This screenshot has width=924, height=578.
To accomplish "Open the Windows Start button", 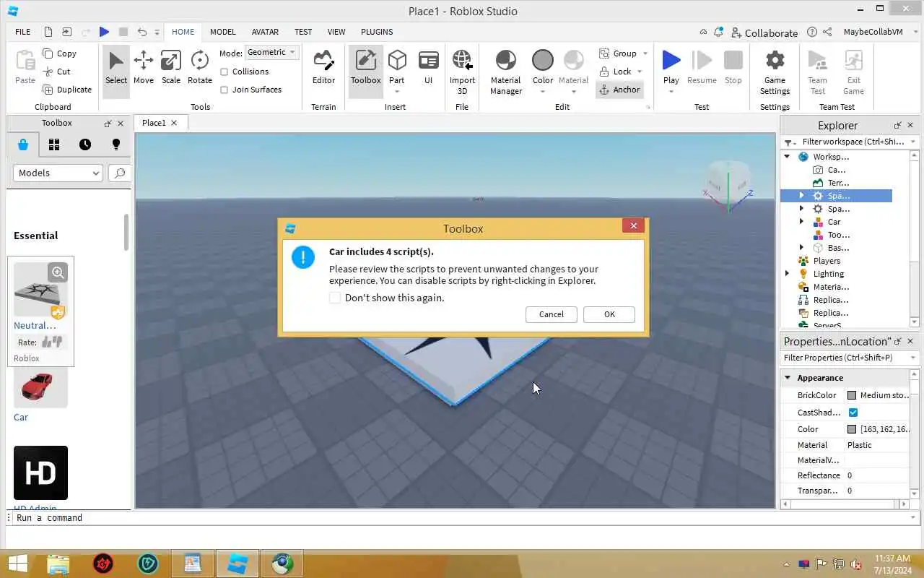I will (x=17, y=564).
